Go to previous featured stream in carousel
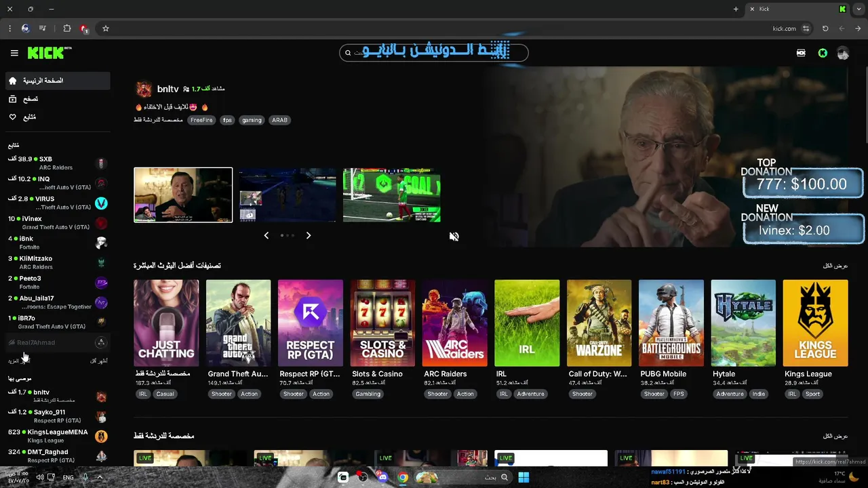Image resolution: width=868 pixels, height=488 pixels. tap(266, 235)
